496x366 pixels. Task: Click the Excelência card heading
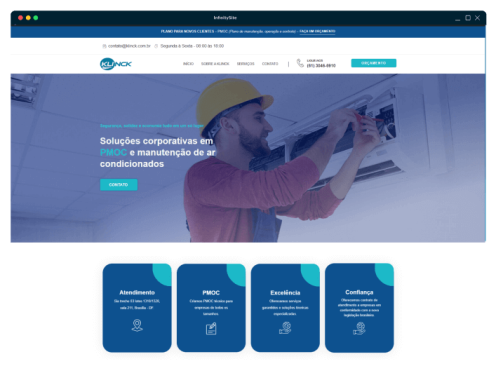coord(285,293)
